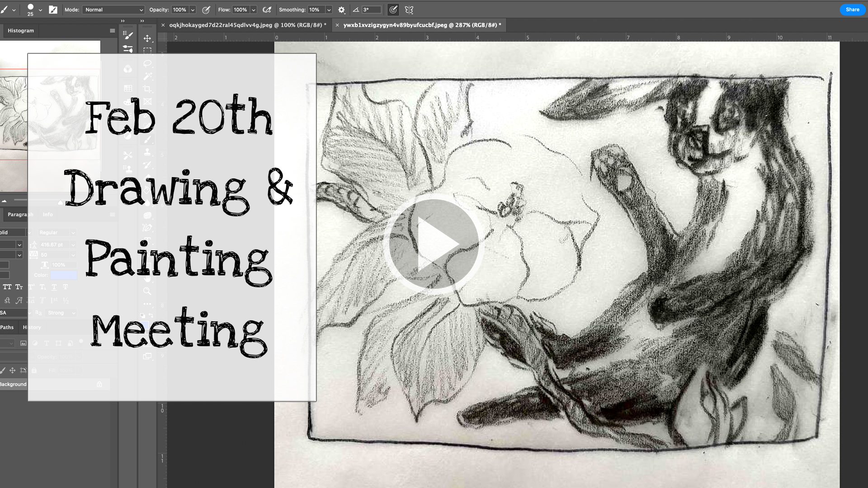Select the Lasso tool

147,63
